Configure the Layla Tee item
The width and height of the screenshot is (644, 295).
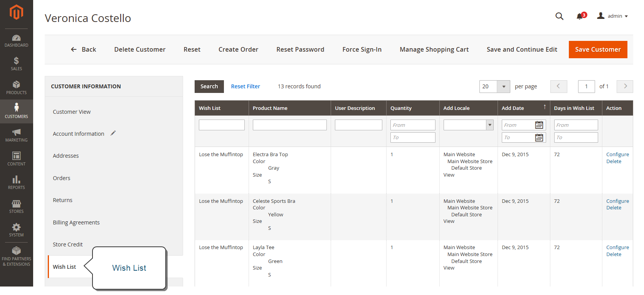pos(617,248)
